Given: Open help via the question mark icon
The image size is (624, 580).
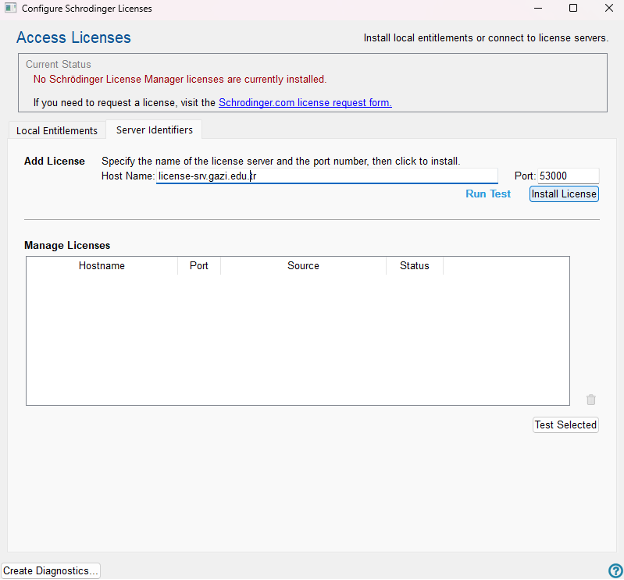Looking at the screenshot, I should point(615,570).
